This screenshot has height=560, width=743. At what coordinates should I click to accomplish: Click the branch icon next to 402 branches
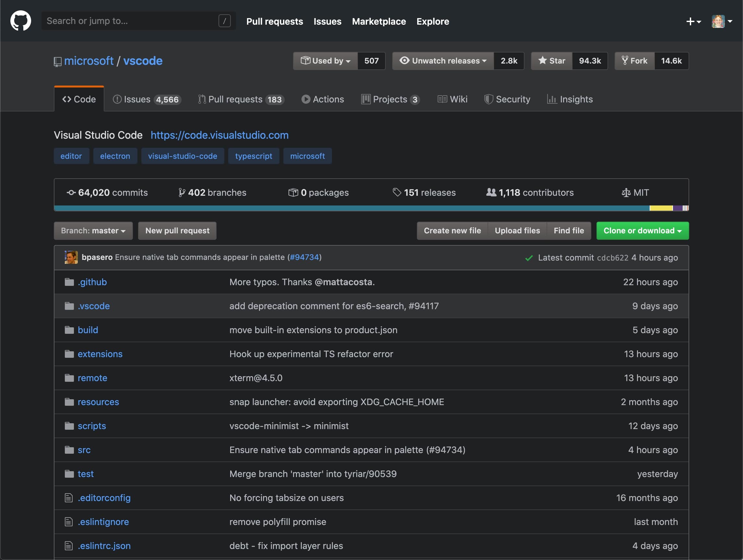click(x=183, y=192)
